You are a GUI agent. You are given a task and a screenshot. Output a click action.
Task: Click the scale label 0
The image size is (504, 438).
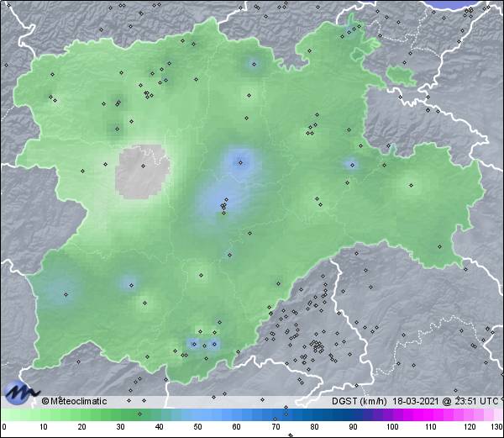click(4, 427)
